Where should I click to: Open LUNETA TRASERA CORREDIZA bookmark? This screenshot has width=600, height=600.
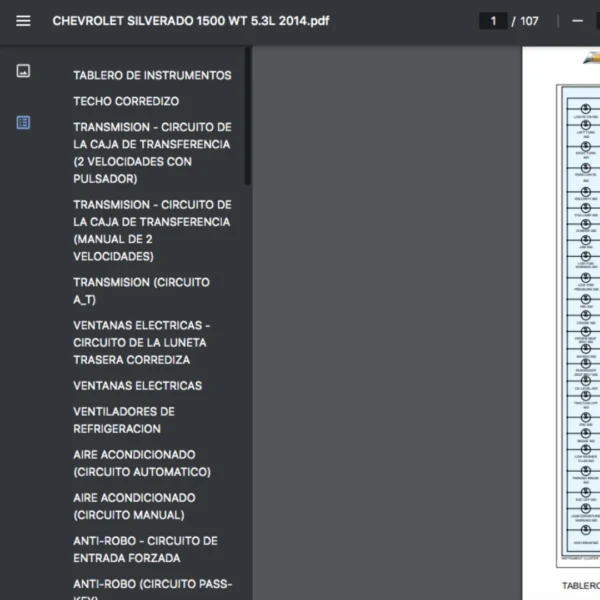tap(142, 342)
